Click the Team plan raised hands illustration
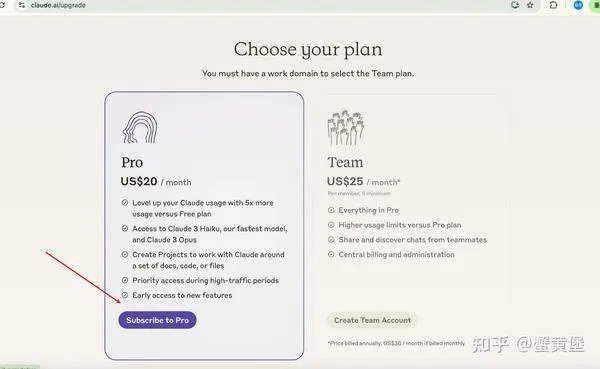The image size is (600, 369). point(346,128)
